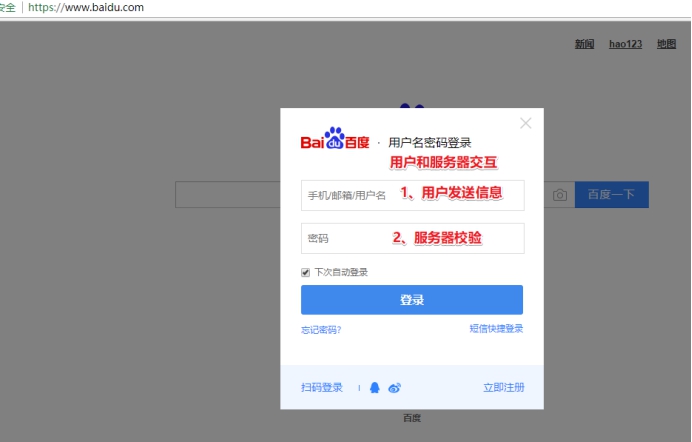Open the hao123 link at top
This screenshot has height=442, width=692.
pyautogui.click(x=625, y=44)
